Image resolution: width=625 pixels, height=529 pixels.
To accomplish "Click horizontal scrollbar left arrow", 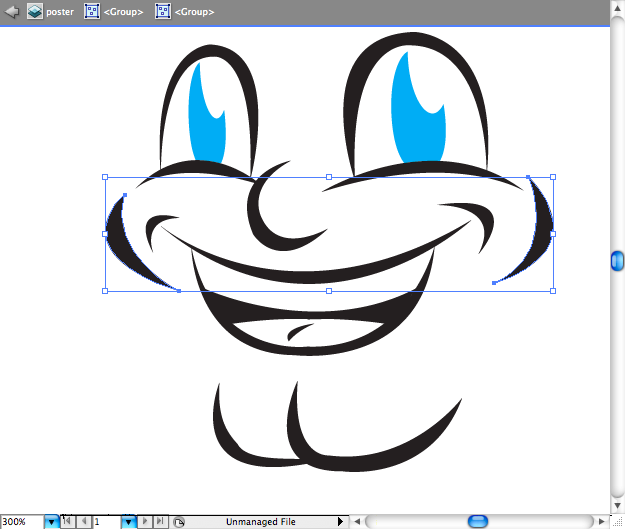I will (x=357, y=521).
